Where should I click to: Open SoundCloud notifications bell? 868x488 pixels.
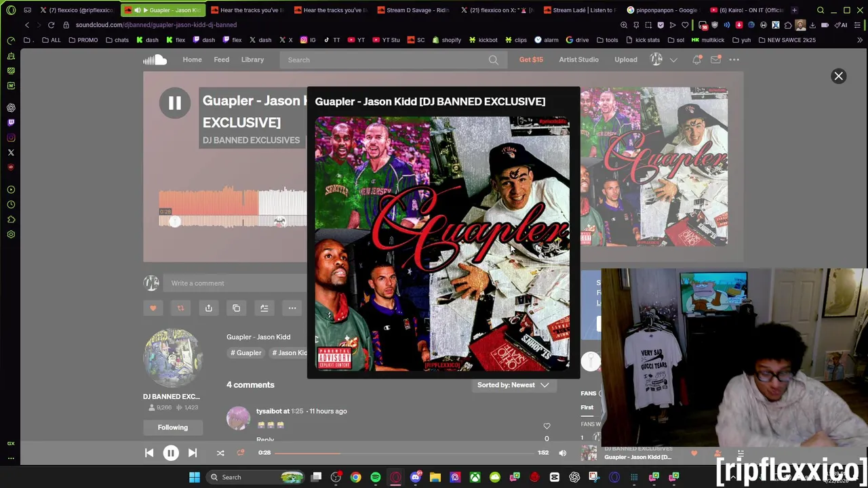click(x=697, y=60)
